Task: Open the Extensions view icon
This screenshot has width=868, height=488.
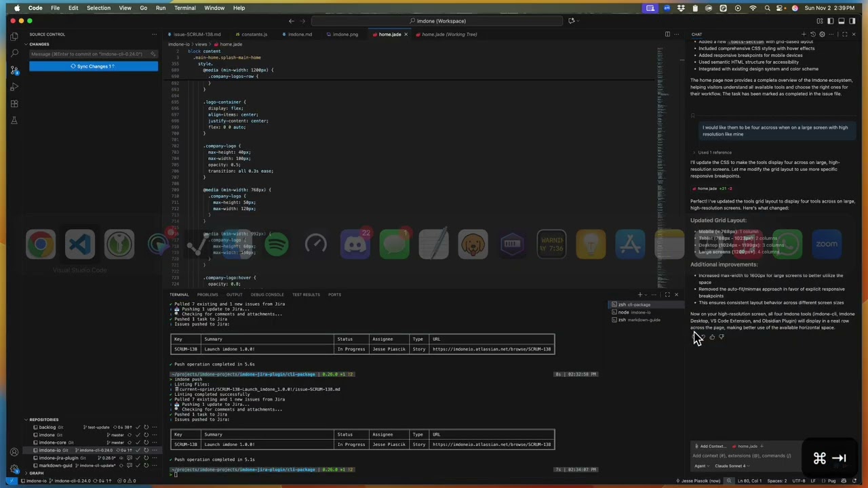Action: pyautogui.click(x=14, y=104)
